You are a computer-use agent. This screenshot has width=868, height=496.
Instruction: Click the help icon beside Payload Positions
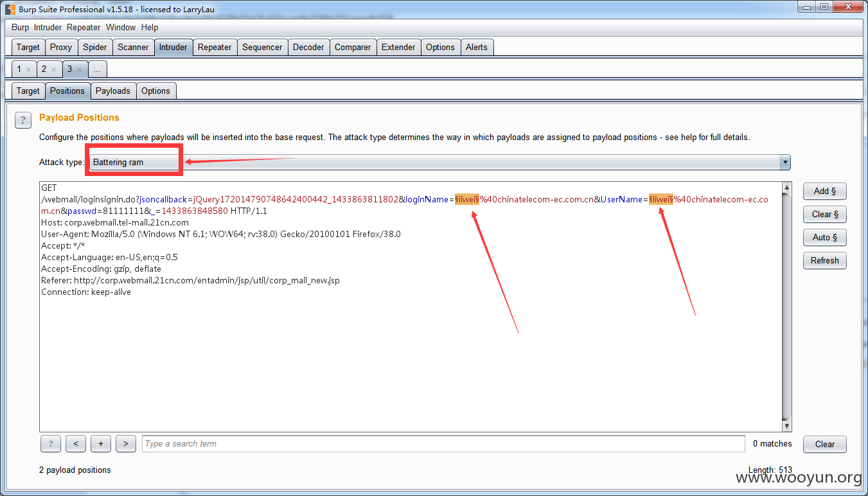point(22,120)
